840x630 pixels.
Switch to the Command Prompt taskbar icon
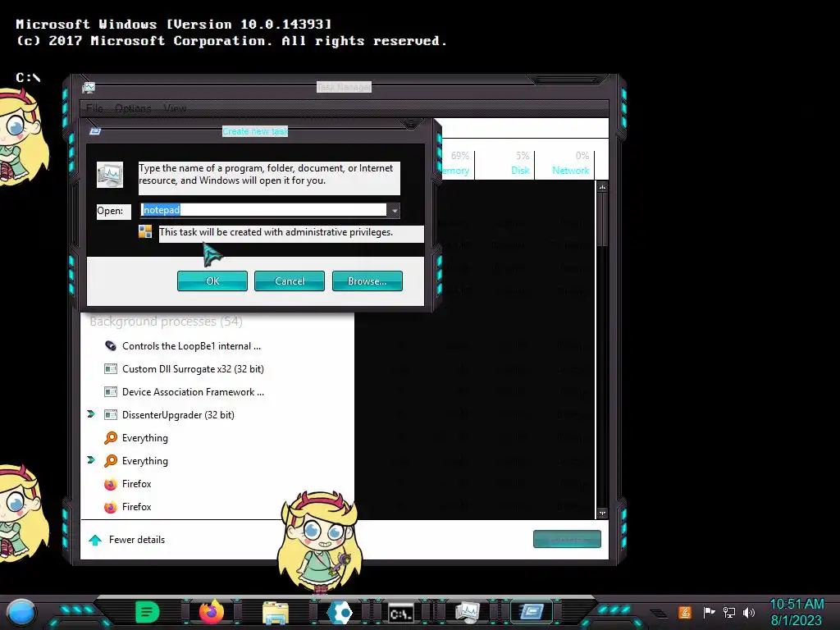pos(401,613)
